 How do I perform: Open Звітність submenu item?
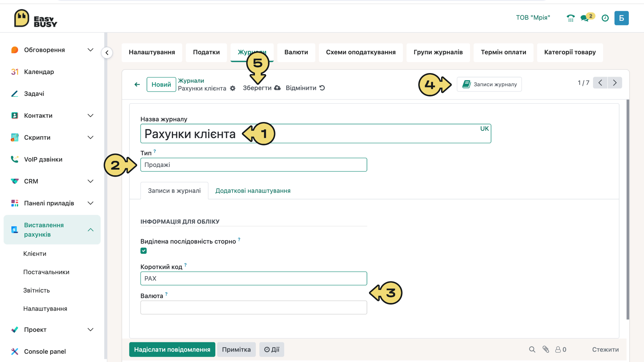(x=37, y=291)
